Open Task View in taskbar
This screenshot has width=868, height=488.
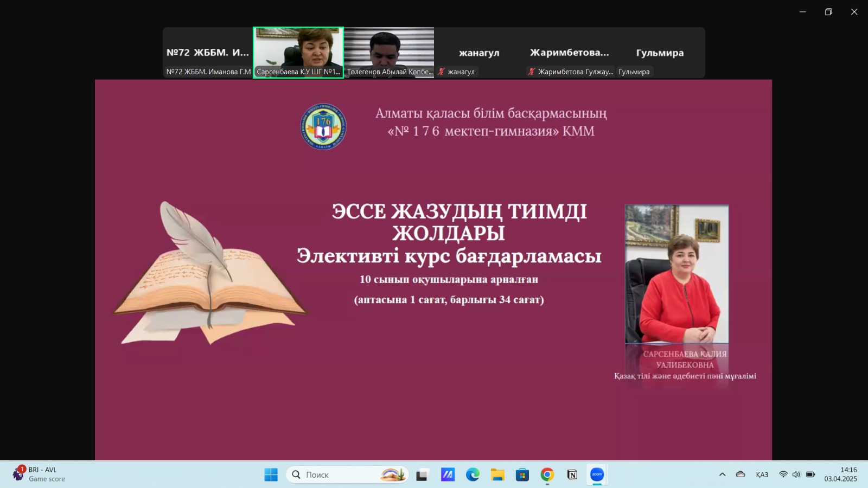423,475
